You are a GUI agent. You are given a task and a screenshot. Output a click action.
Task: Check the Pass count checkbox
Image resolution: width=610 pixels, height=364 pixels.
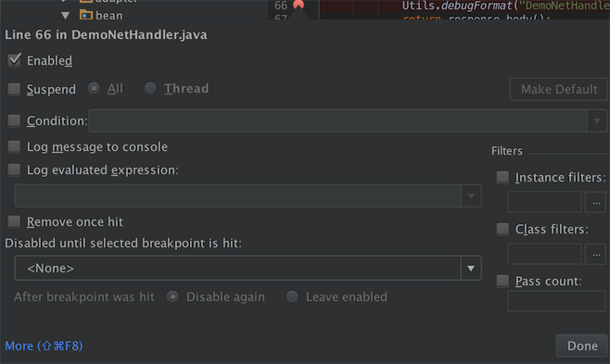[x=502, y=281]
